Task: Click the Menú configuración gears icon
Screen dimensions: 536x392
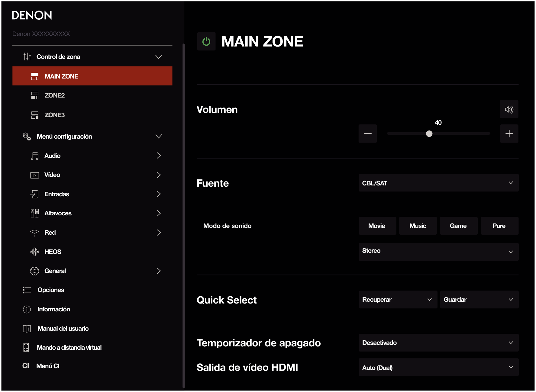Action: tap(27, 137)
